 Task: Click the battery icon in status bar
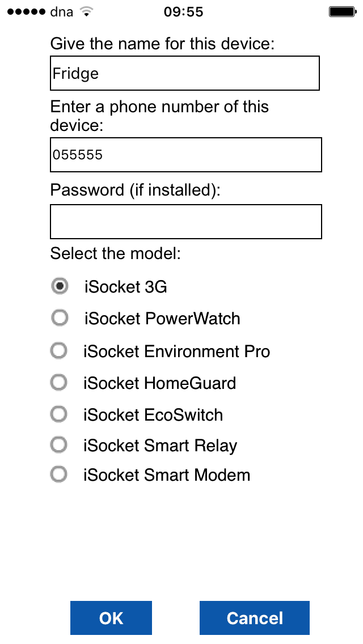(342, 10)
